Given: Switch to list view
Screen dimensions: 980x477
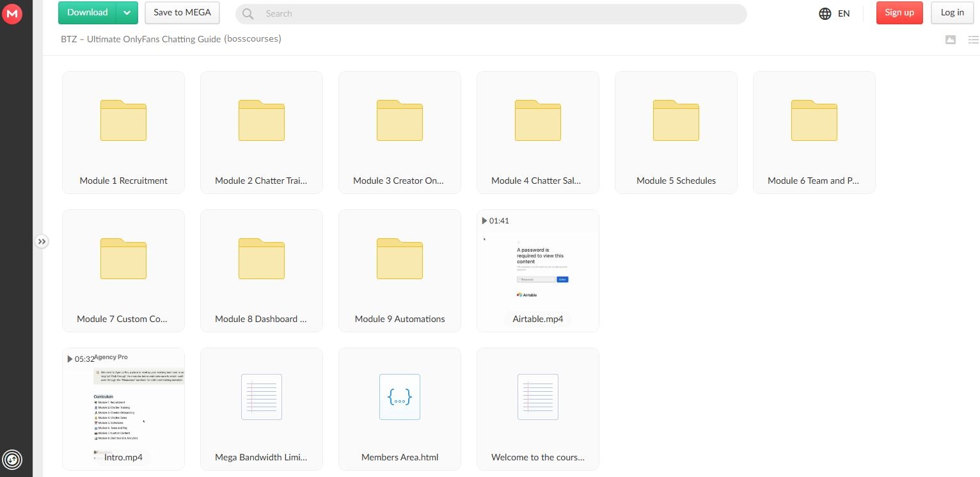Looking at the screenshot, I should click(x=972, y=40).
